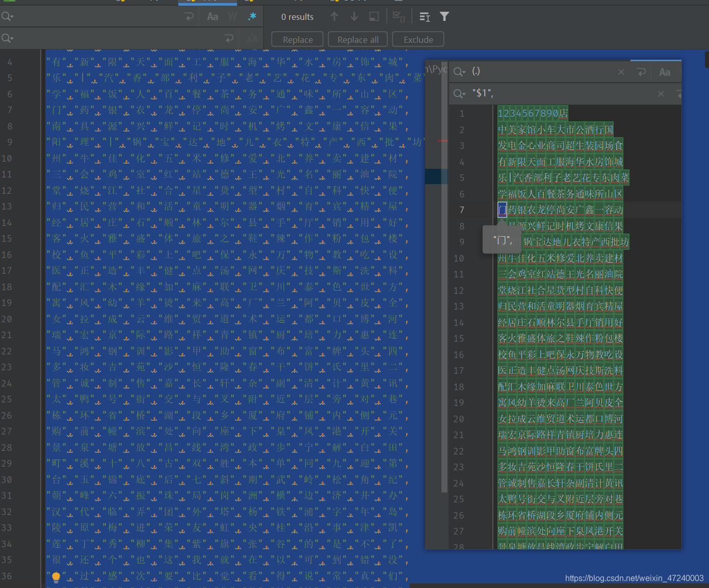
Task: Click the "门", replacement preview tooltip
Action: click(502, 239)
